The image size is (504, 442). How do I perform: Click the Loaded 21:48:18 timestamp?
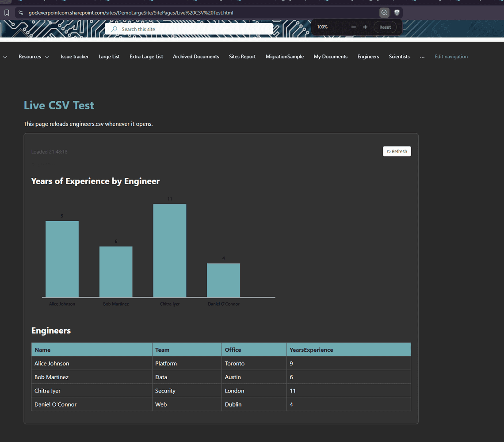[49, 152]
